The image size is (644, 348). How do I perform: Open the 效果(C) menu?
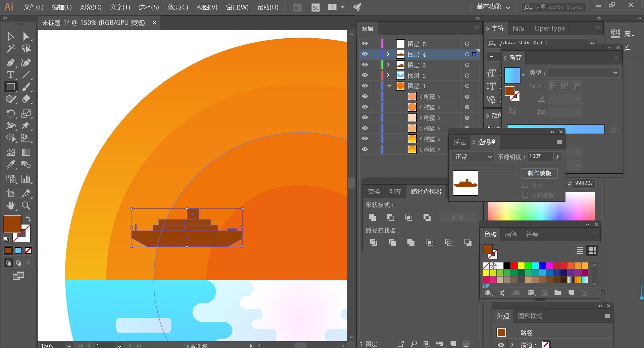click(178, 7)
